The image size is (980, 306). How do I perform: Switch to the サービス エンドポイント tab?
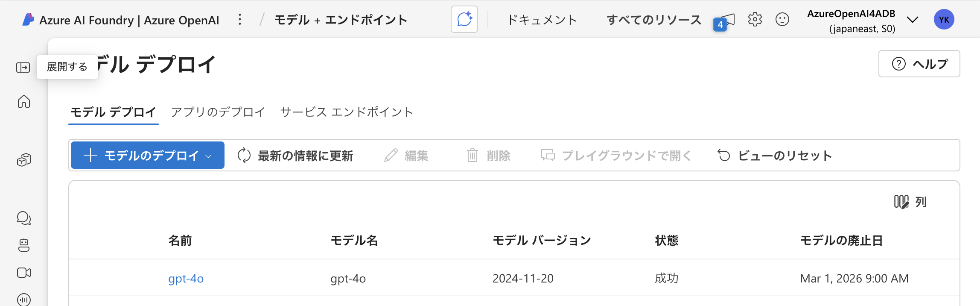point(346,112)
